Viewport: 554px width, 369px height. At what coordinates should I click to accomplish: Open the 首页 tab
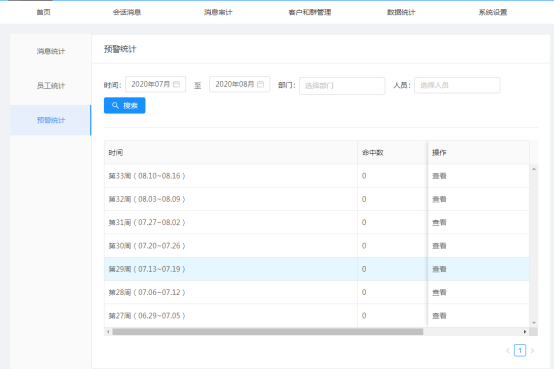click(x=43, y=12)
